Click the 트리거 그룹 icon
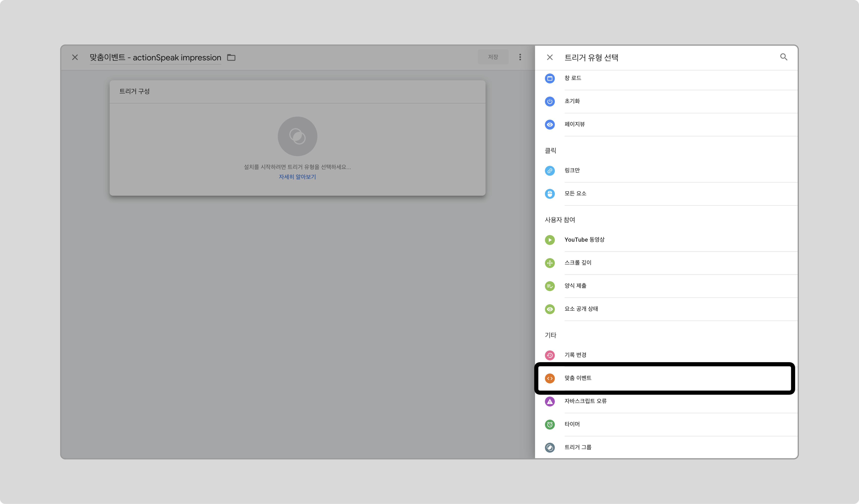The width and height of the screenshot is (859, 504). pos(549,448)
